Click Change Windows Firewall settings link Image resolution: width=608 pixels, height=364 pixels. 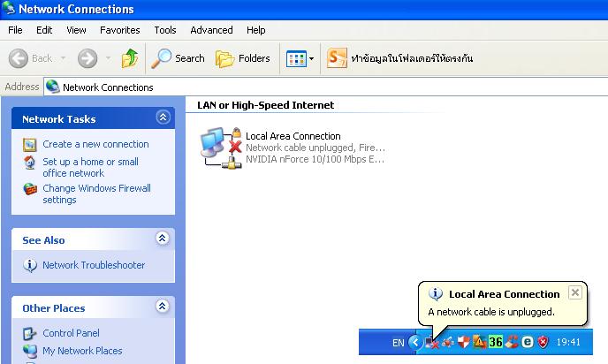[96, 193]
